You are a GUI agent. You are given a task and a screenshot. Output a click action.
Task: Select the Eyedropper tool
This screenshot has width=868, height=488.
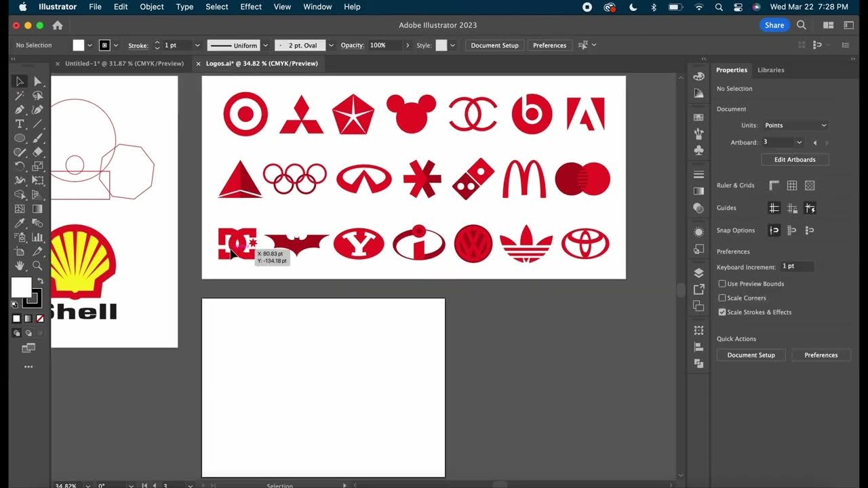coord(20,224)
